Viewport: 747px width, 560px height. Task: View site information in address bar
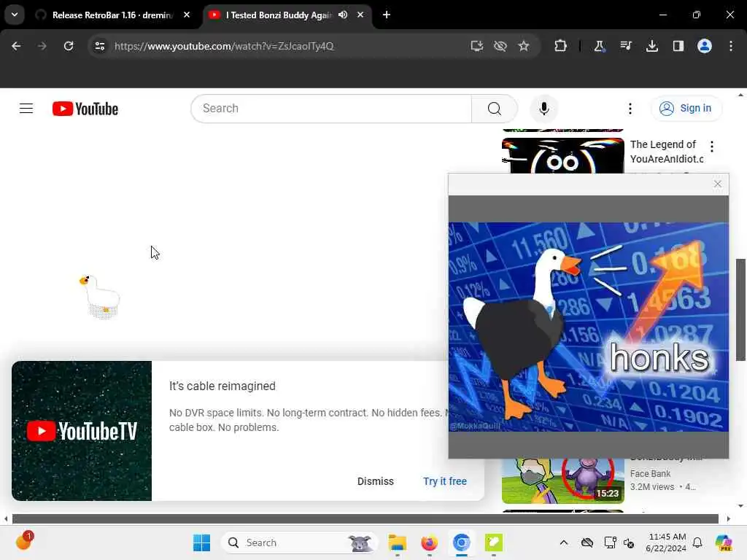coord(99,46)
